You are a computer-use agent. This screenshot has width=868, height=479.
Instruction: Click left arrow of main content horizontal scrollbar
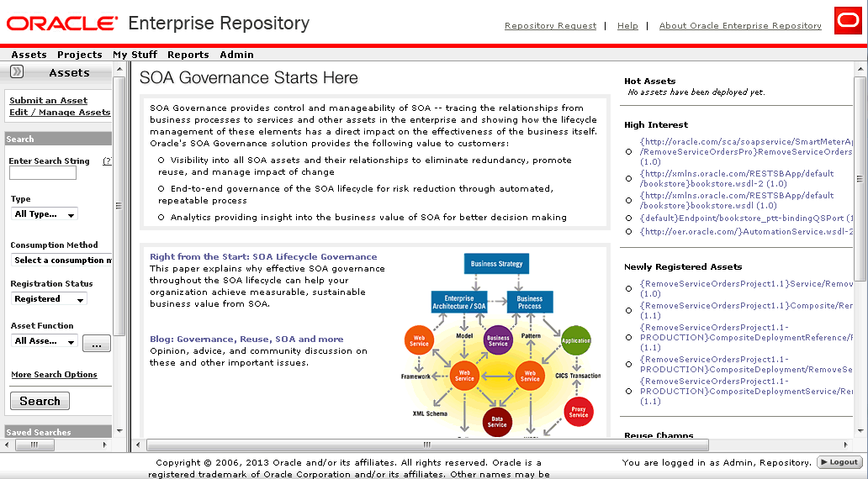coord(139,445)
